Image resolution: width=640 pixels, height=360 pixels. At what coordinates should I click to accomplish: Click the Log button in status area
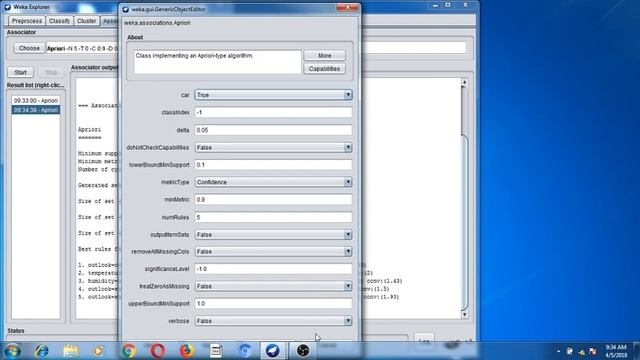point(424,339)
